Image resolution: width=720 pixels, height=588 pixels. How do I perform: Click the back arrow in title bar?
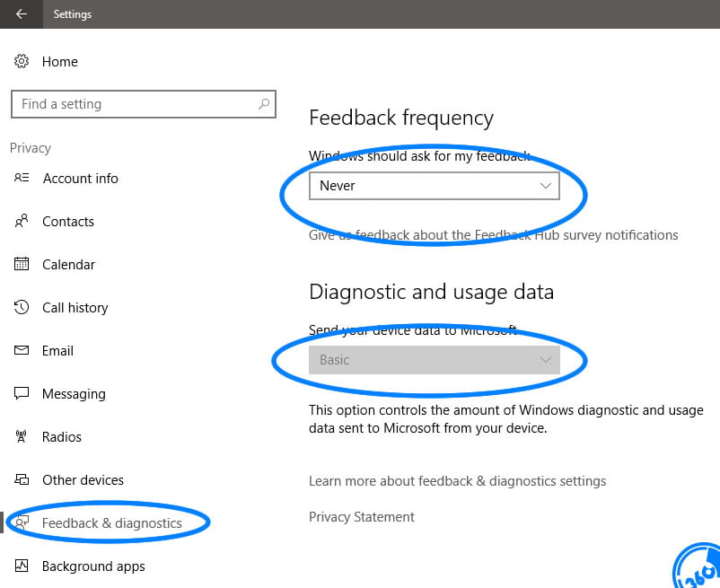22,14
